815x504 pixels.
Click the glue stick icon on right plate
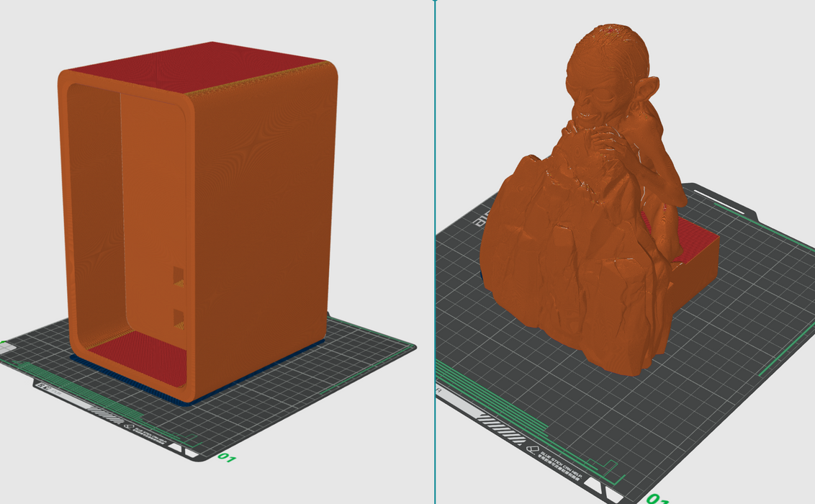pyautogui.click(x=533, y=450)
